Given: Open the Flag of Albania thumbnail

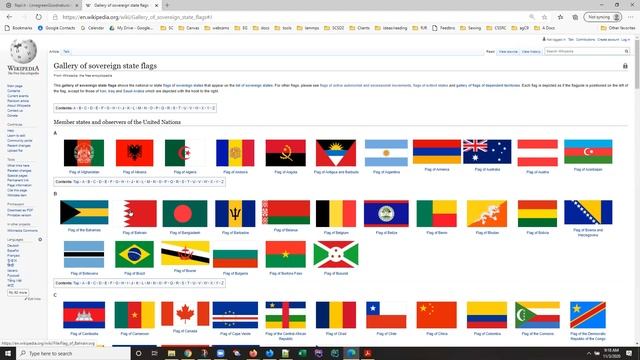Looking at the screenshot, I should 134,153.
